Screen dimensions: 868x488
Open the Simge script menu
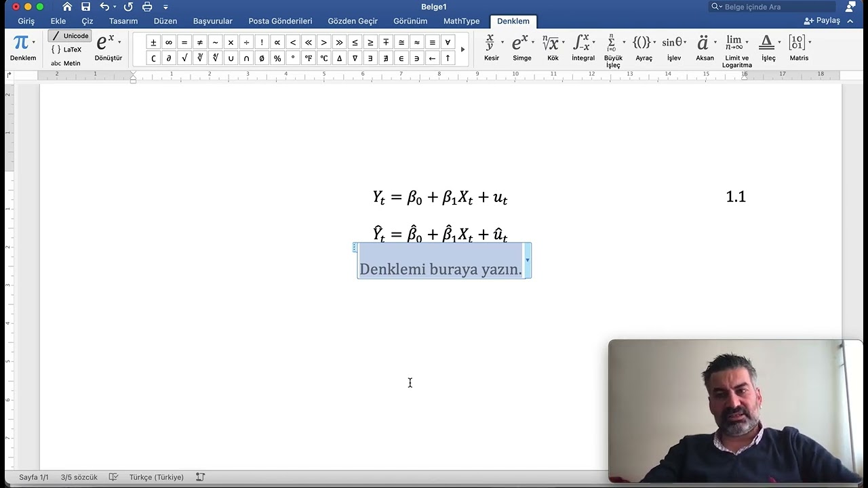[x=522, y=47]
